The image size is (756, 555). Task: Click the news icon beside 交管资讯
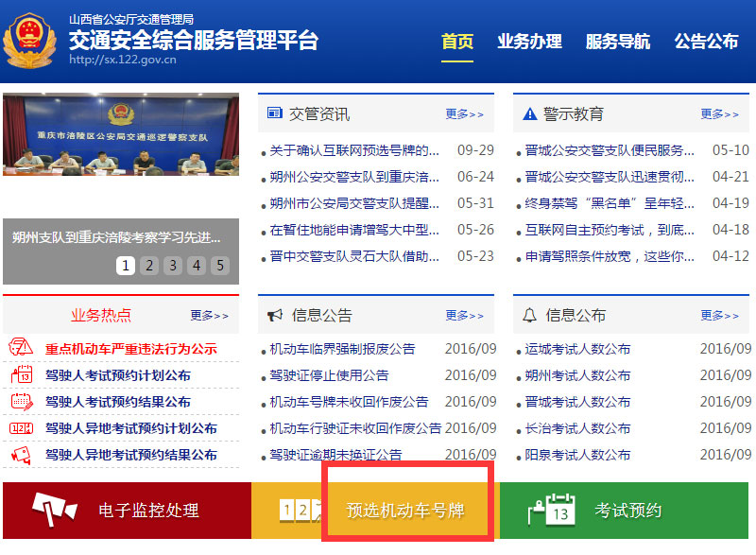[274, 112]
